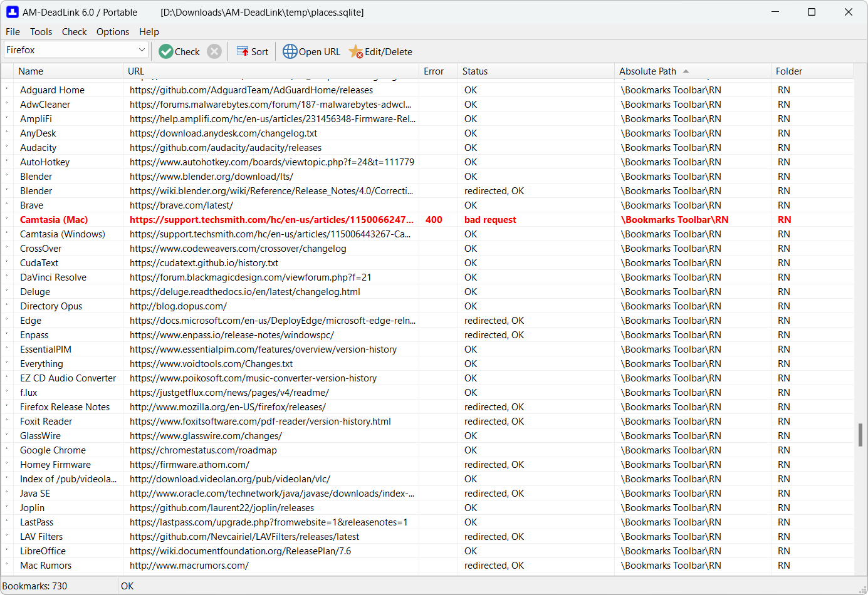Click the 'bad request' status cell
868x595 pixels.
pyautogui.click(x=490, y=220)
